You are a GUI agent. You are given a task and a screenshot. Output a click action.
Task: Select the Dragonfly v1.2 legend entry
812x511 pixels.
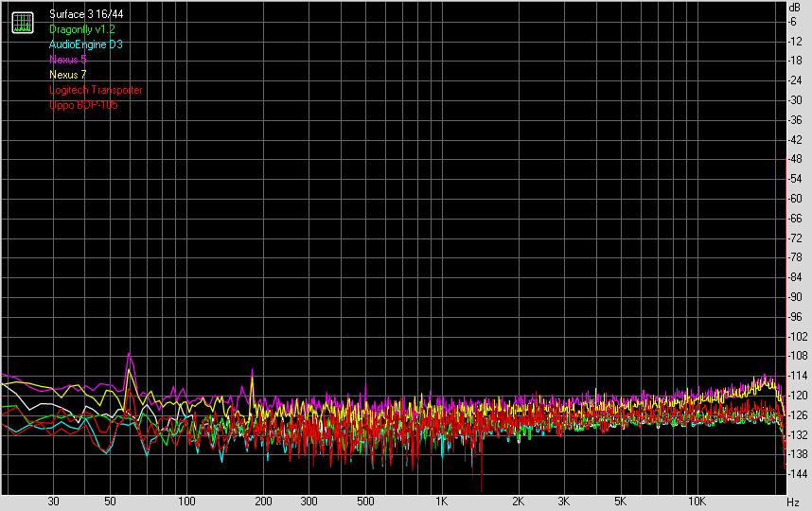[x=82, y=29]
